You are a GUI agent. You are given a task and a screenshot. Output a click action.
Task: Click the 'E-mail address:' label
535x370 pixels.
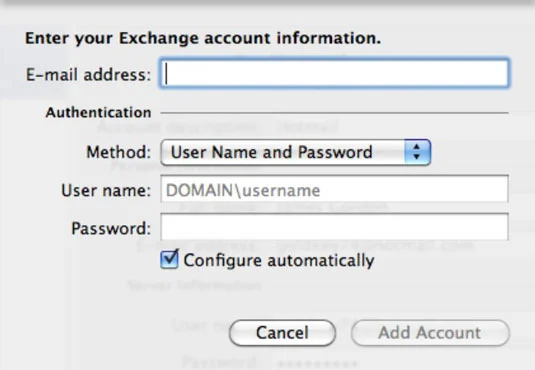tap(88, 74)
